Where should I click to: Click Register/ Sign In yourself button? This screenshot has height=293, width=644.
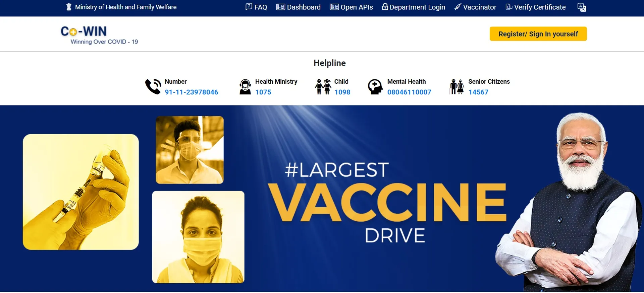pyautogui.click(x=538, y=34)
